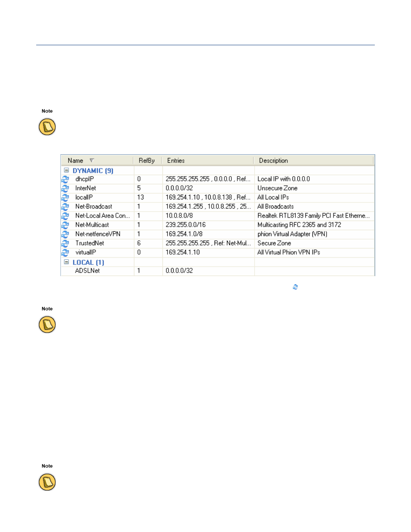Select the virtualIP row name
Image resolution: width=411 pixels, height=532 pixels.
(x=86, y=252)
